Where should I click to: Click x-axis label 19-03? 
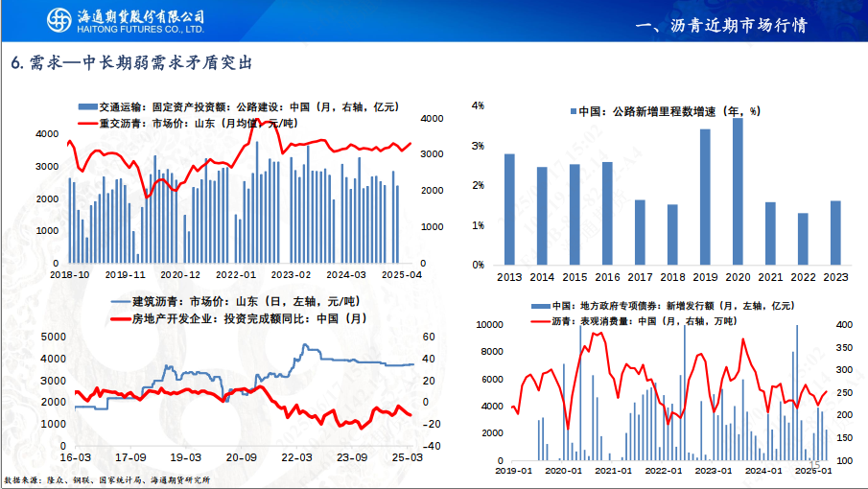coord(185,458)
